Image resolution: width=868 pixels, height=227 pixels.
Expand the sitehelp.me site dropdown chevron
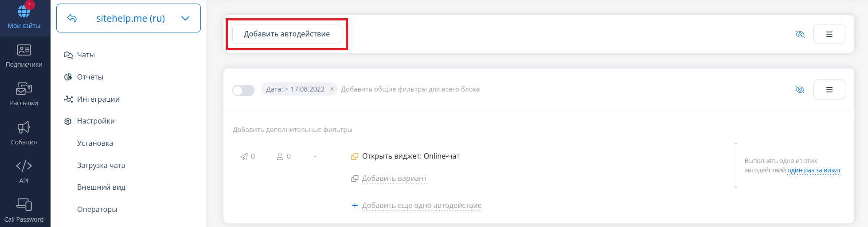(185, 18)
